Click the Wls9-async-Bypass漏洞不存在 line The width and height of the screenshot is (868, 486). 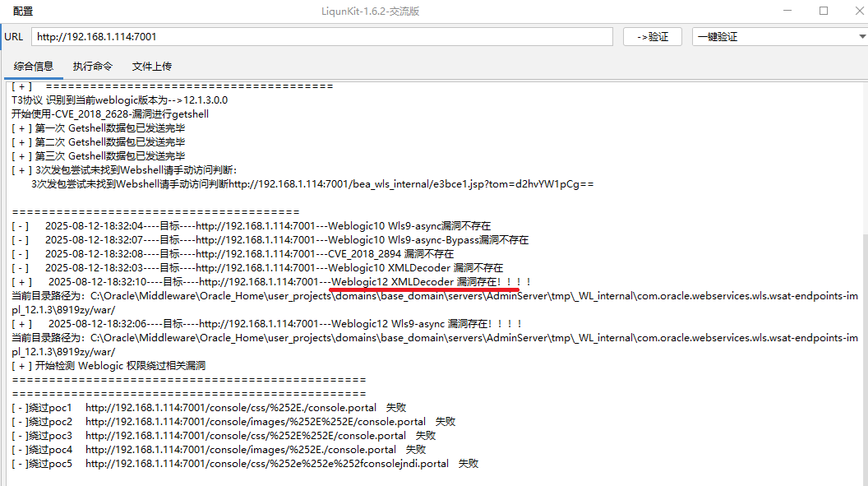(x=270, y=239)
